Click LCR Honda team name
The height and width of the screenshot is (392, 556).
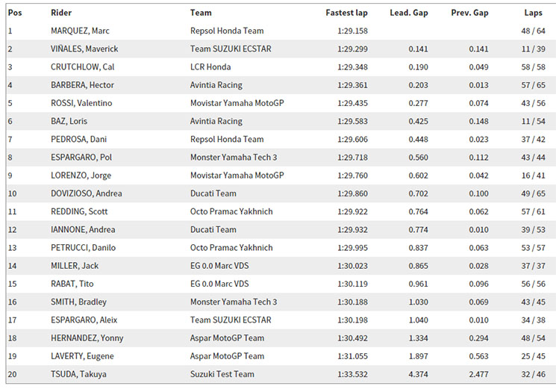[210, 67]
